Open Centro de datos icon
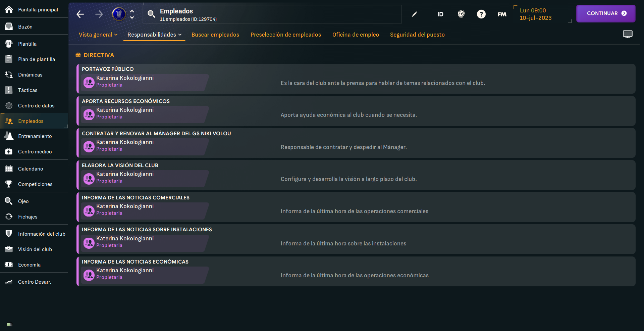Viewport: 644px width, 331px height. click(9, 105)
